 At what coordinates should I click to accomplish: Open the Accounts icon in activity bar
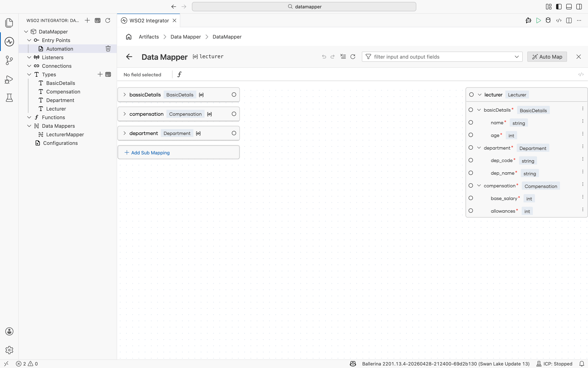click(9, 331)
